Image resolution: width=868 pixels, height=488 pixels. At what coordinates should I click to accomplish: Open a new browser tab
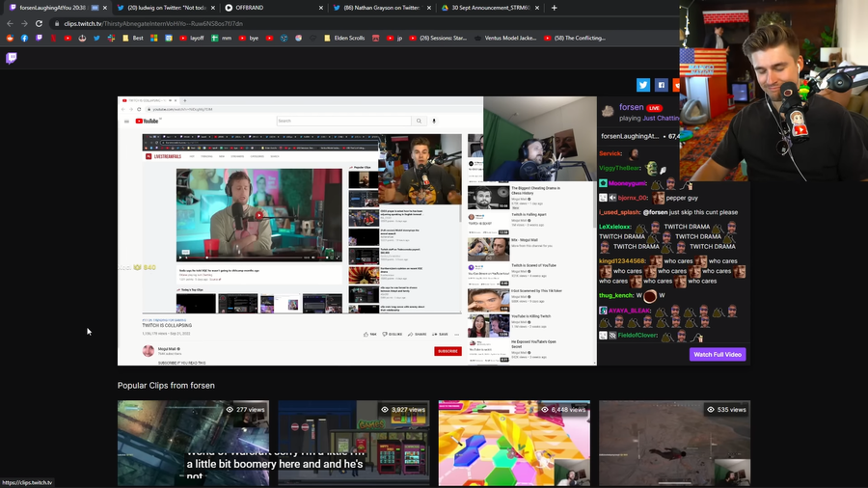pos(554,8)
